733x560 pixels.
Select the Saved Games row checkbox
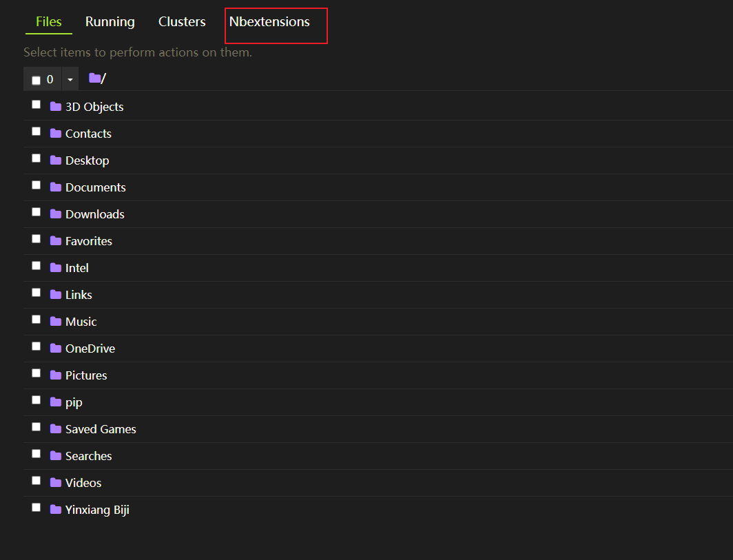(36, 427)
